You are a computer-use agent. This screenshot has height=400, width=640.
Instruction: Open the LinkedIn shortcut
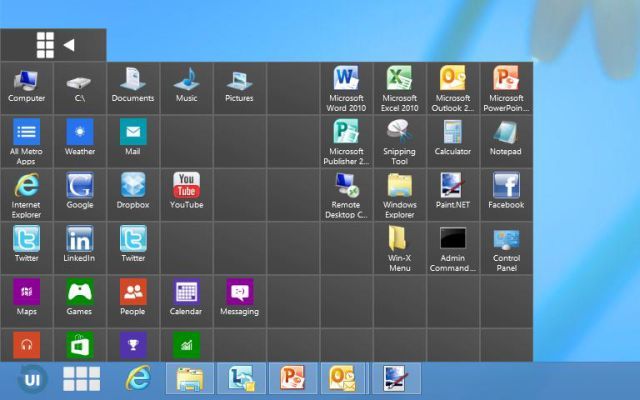(x=80, y=244)
